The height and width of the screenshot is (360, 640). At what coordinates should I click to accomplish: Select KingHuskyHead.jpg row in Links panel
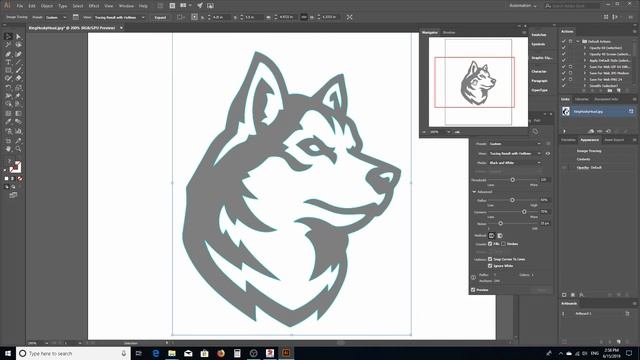pyautogui.click(x=598, y=111)
